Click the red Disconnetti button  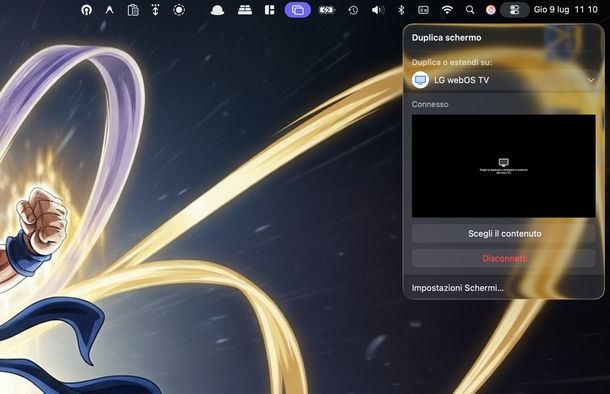click(503, 258)
